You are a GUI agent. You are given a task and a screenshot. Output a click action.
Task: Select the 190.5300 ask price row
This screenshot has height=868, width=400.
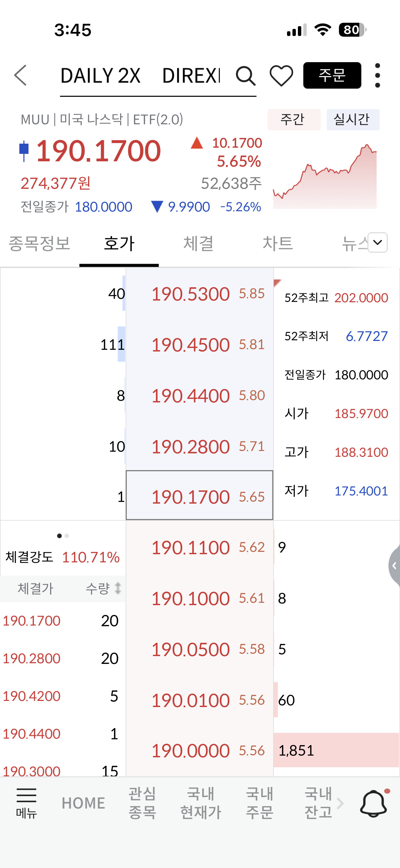(x=199, y=294)
